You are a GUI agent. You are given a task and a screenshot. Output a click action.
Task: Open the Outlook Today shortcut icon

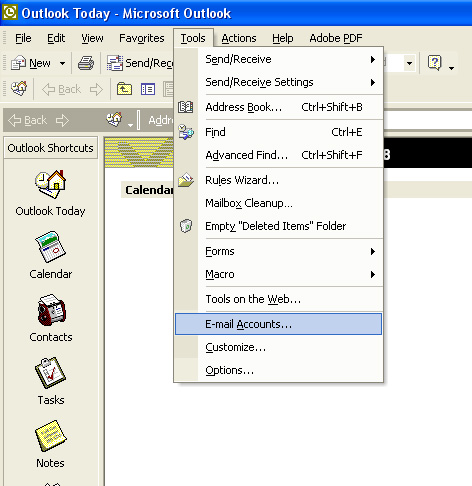click(51, 184)
